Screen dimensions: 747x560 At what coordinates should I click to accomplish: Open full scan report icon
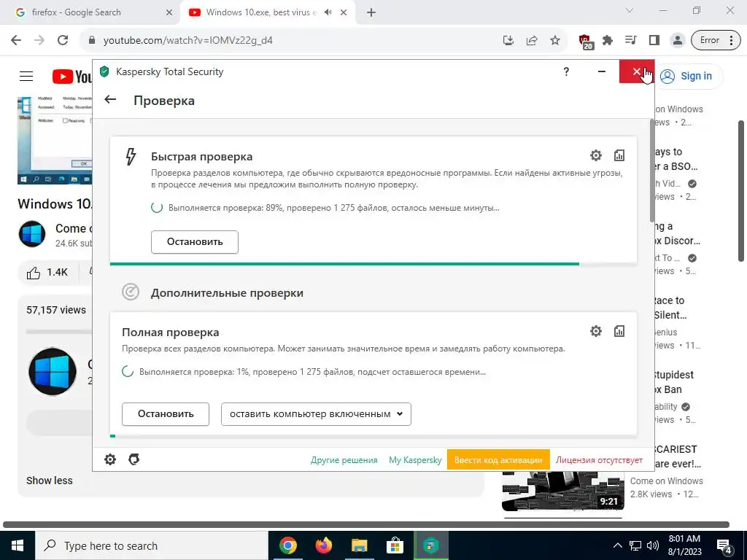point(619,331)
